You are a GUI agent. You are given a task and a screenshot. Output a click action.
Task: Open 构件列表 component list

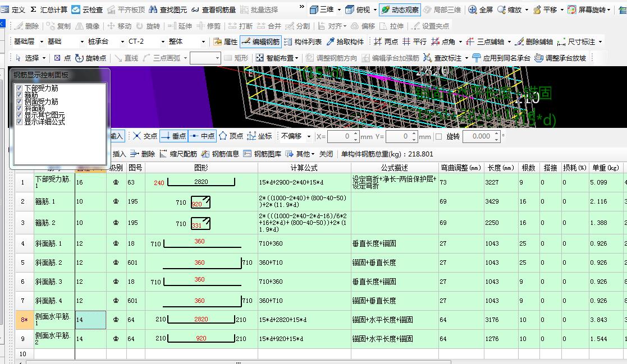click(x=303, y=42)
